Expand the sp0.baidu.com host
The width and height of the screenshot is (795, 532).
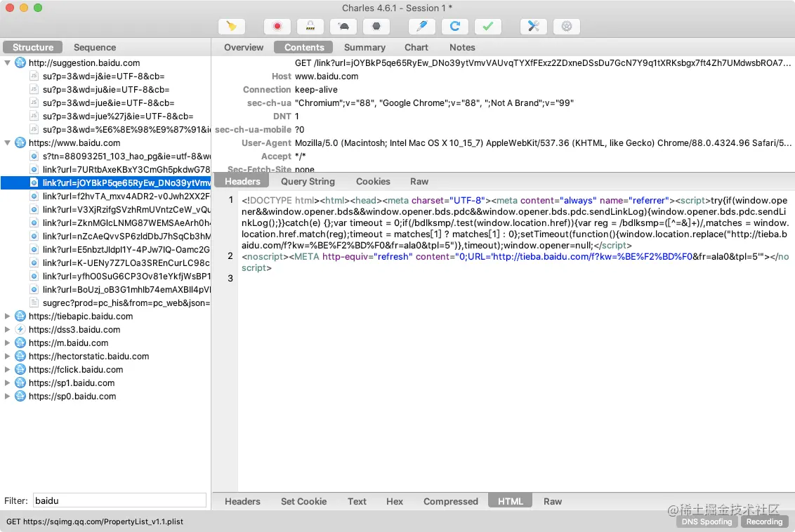click(7, 397)
